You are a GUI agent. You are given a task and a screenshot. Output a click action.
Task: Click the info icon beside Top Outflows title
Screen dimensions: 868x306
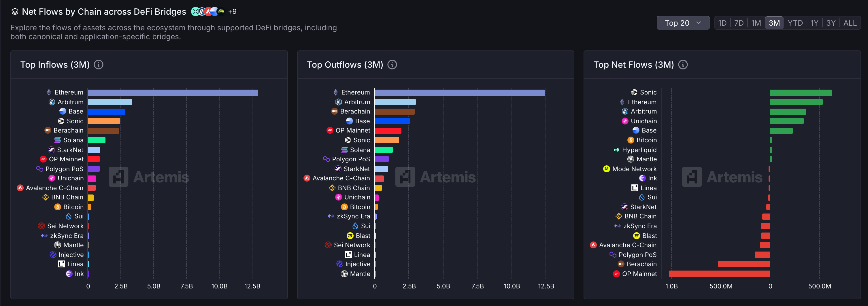392,65
